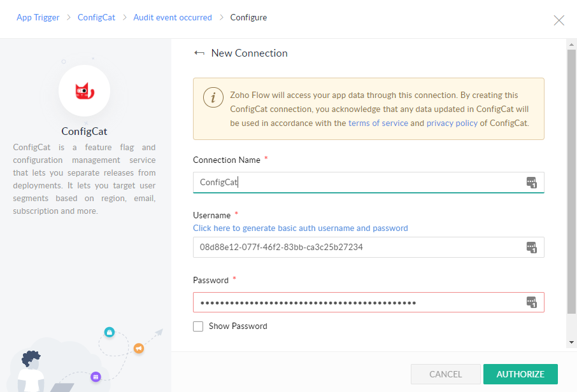Click the scrollbar down arrow
Viewport: 577px width, 392px height.
coord(571,342)
